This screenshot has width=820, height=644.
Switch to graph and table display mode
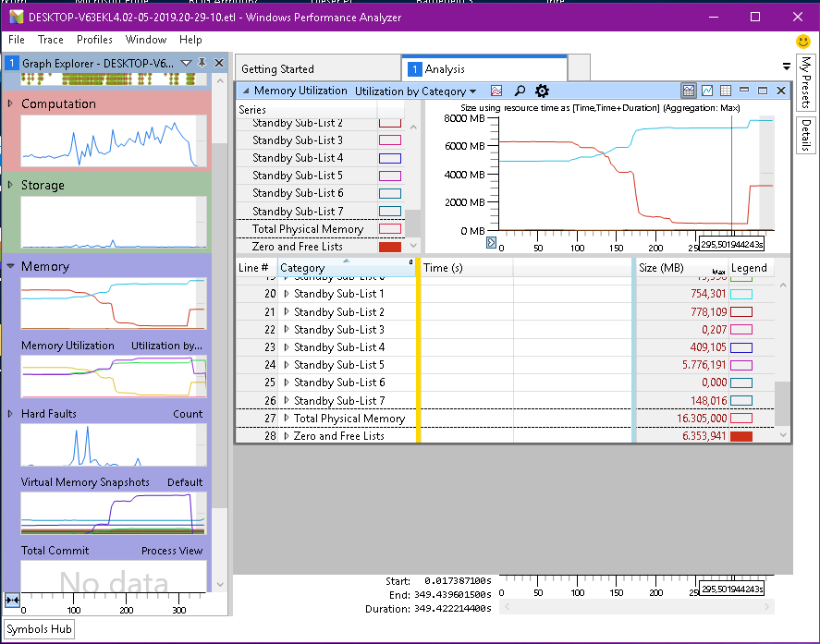click(x=689, y=91)
